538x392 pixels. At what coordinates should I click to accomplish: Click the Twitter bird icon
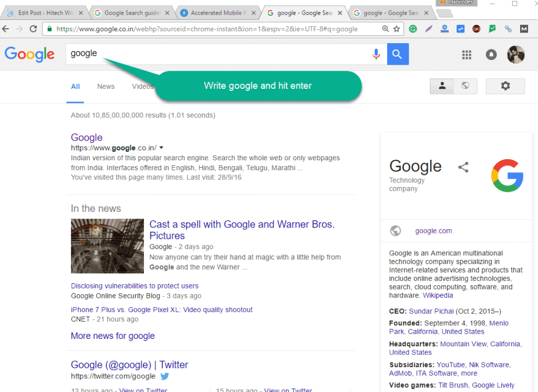(x=164, y=376)
